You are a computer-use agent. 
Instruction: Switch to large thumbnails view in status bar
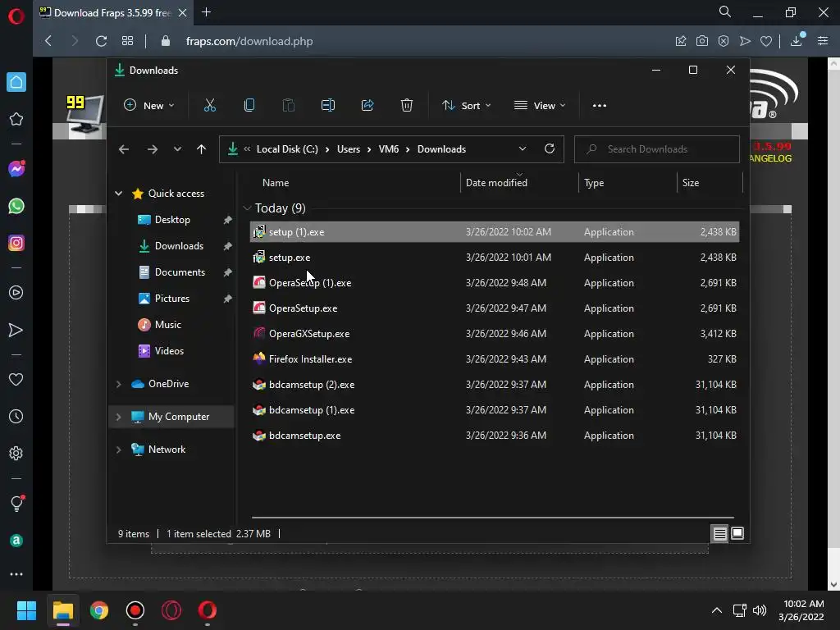coord(737,533)
